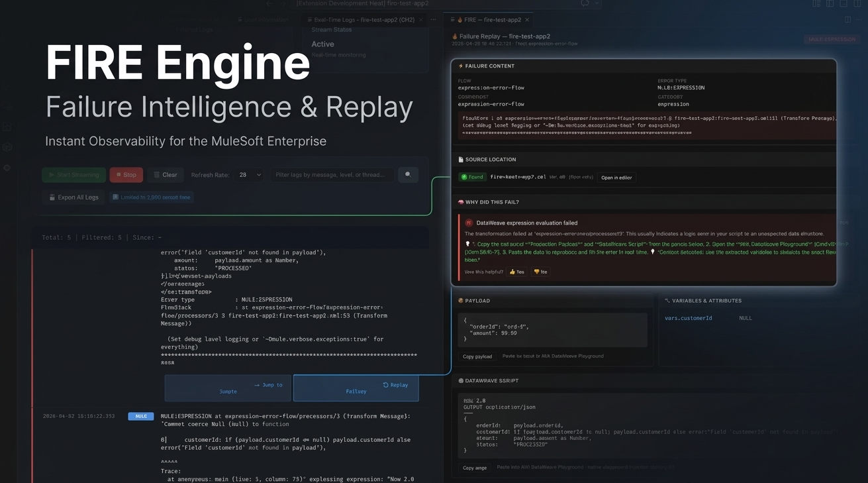Click the magnifier search button
Screen dimensions: 868x483
[x=408, y=175]
